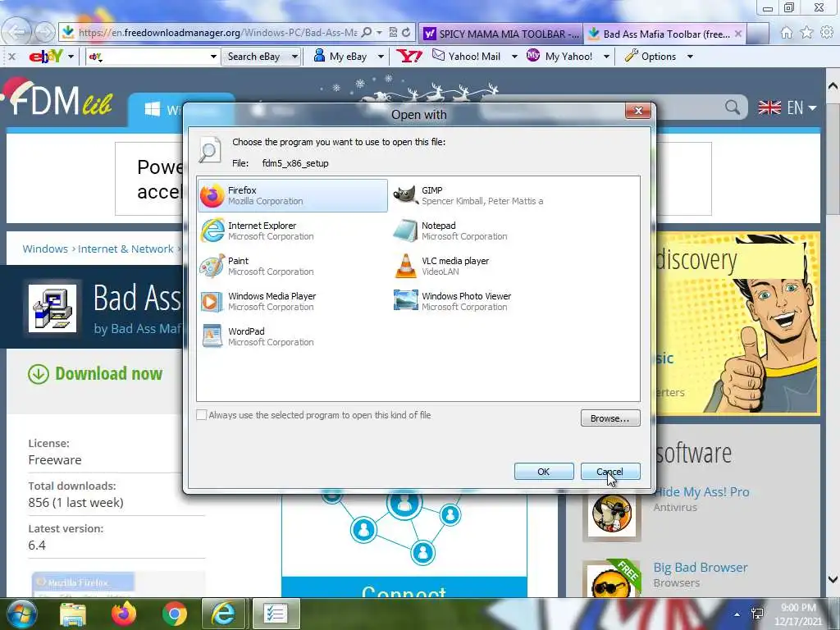Close the Open with dialog via X
Screen dimensions: 840x630
[638, 111]
